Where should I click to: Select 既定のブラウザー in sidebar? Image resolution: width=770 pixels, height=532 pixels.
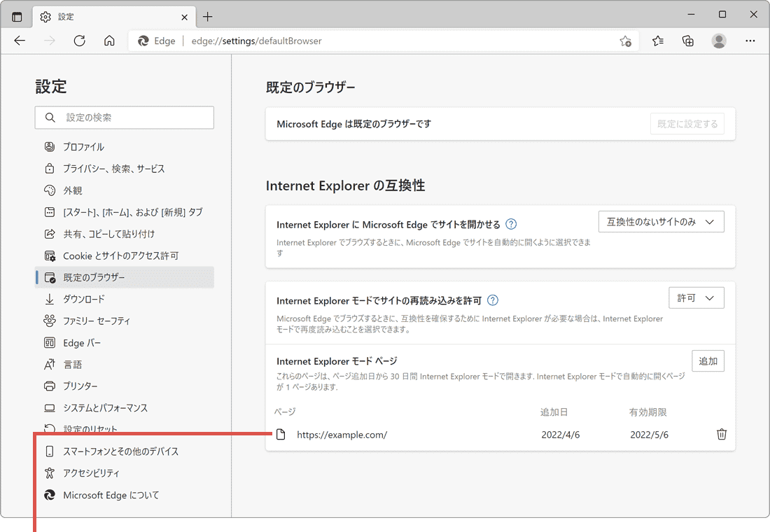tap(125, 277)
